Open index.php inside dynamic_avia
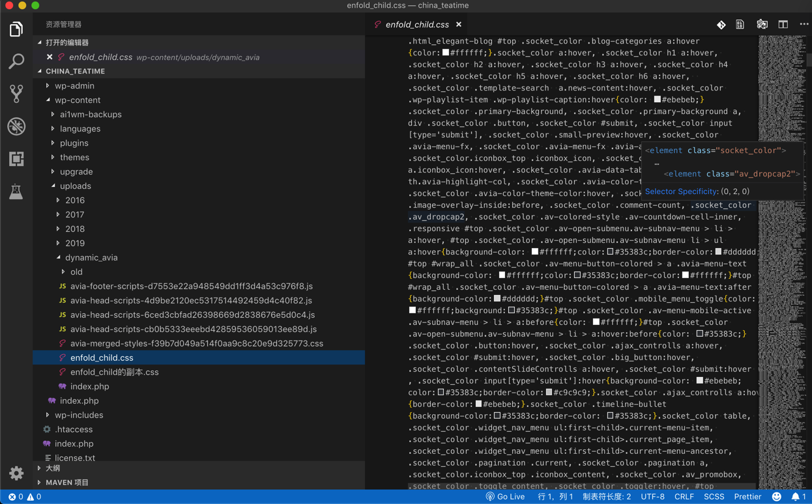Viewport: 812px width, 504px height. pyautogui.click(x=199, y=387)
